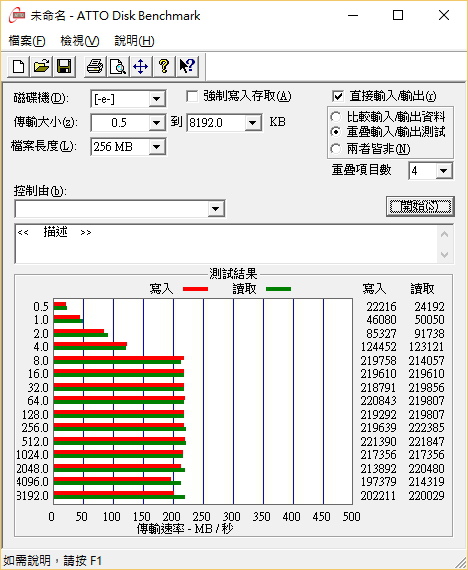Click the read value 24192
Viewport: 468px width, 570px height.
pyautogui.click(x=429, y=306)
